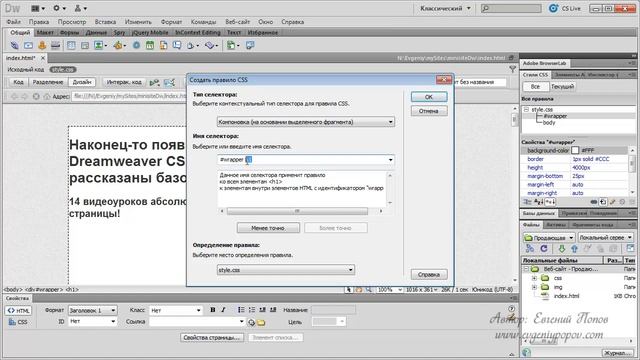Click the Point to File icon next to Ссылка
This screenshot has width=640, height=360.
(251, 322)
